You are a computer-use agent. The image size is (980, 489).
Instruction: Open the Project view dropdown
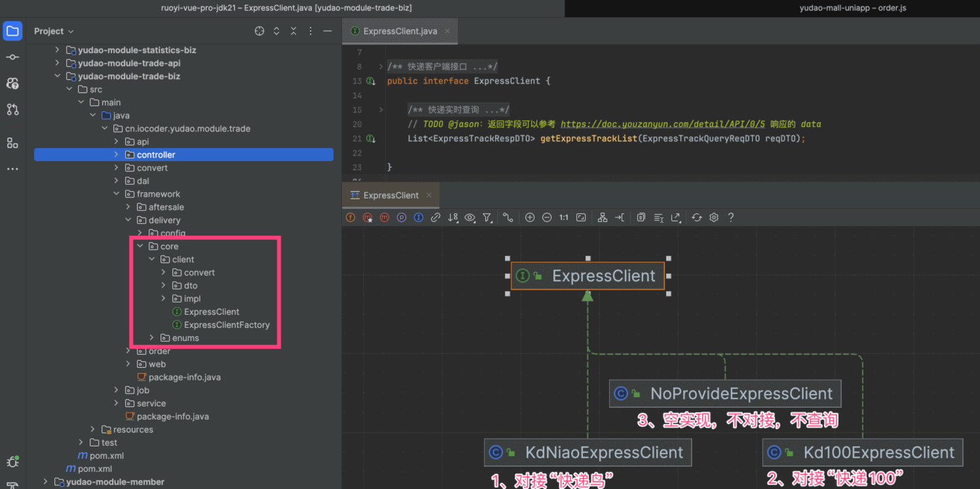pyautogui.click(x=54, y=31)
